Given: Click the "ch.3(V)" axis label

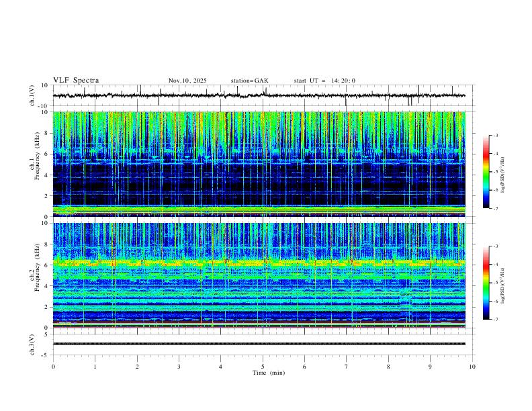Looking at the screenshot, I should pyautogui.click(x=32, y=345).
